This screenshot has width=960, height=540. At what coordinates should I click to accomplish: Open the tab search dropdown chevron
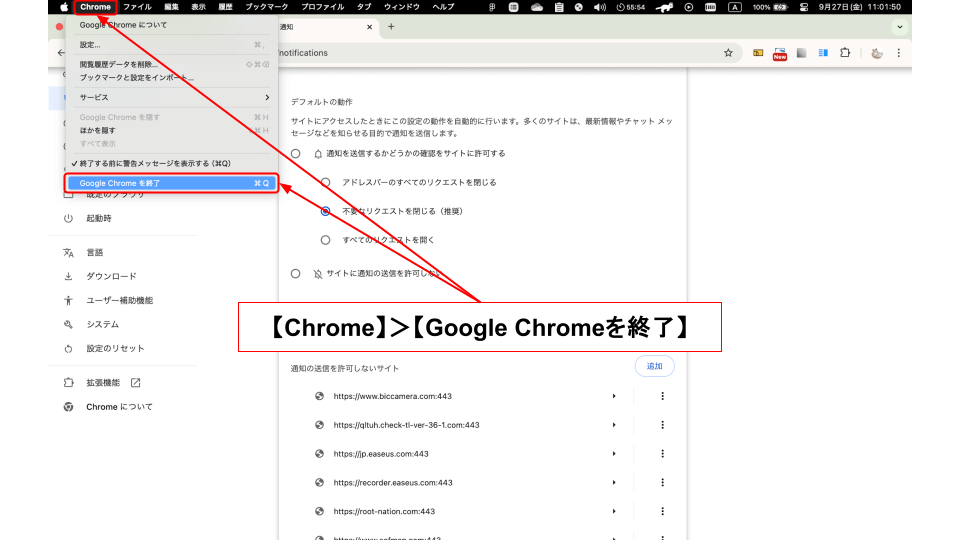point(898,26)
